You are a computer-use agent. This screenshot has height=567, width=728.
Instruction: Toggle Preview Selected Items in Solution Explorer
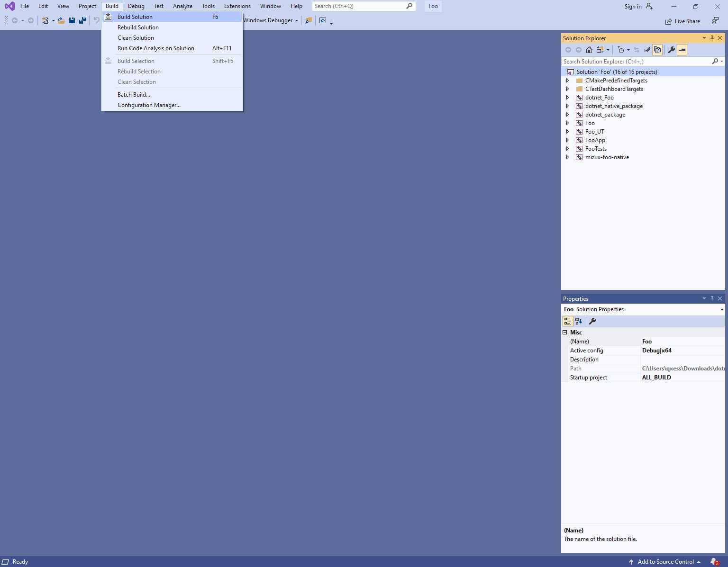[682, 50]
